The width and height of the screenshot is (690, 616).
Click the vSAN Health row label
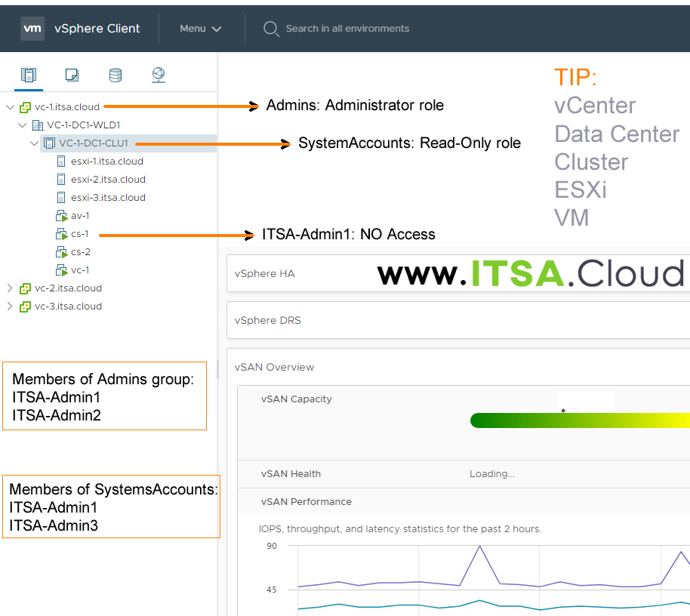coord(291,474)
